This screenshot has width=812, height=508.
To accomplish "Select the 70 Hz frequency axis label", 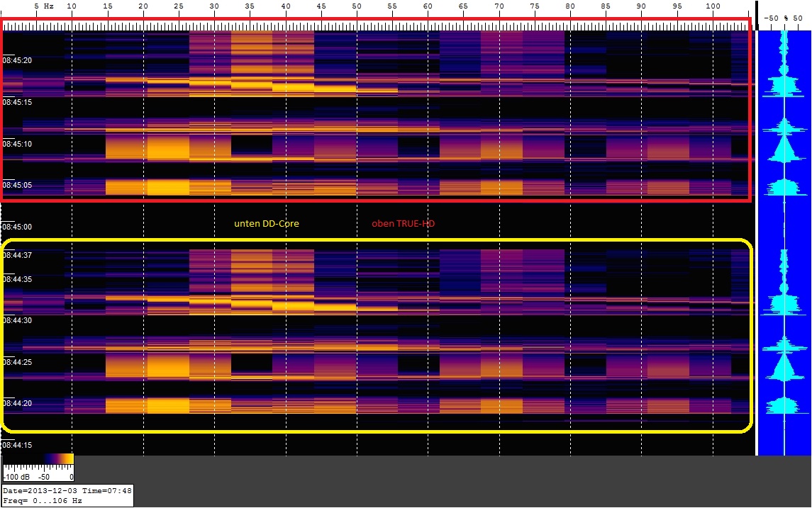I will [x=499, y=6].
